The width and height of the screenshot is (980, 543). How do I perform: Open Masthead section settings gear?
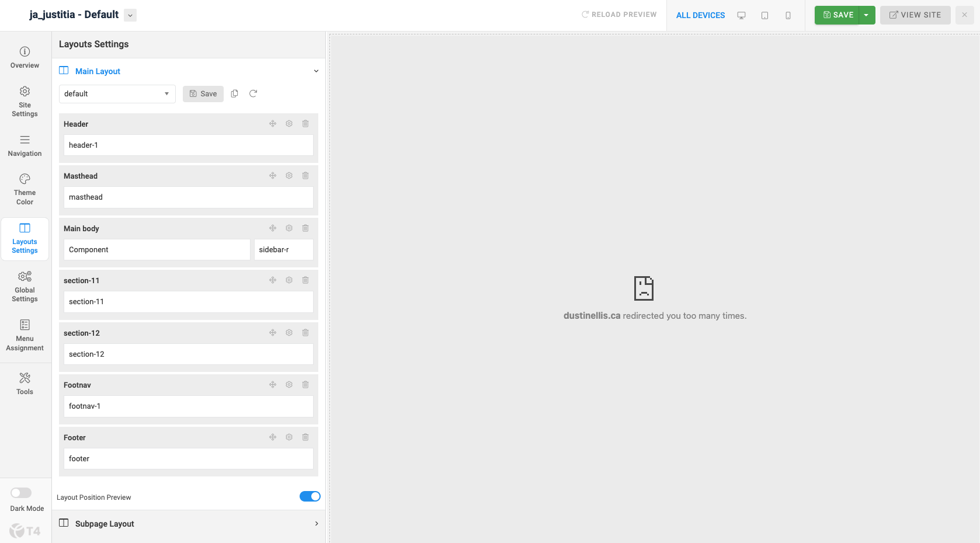tap(289, 176)
